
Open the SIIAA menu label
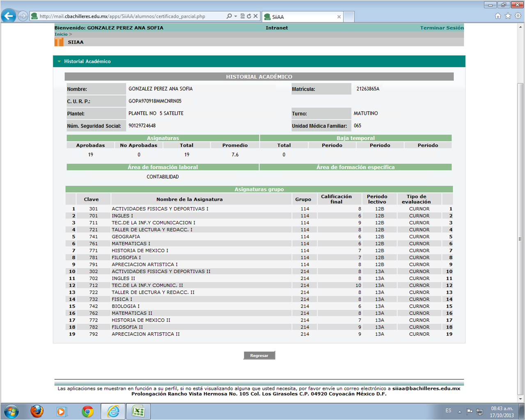pos(76,42)
